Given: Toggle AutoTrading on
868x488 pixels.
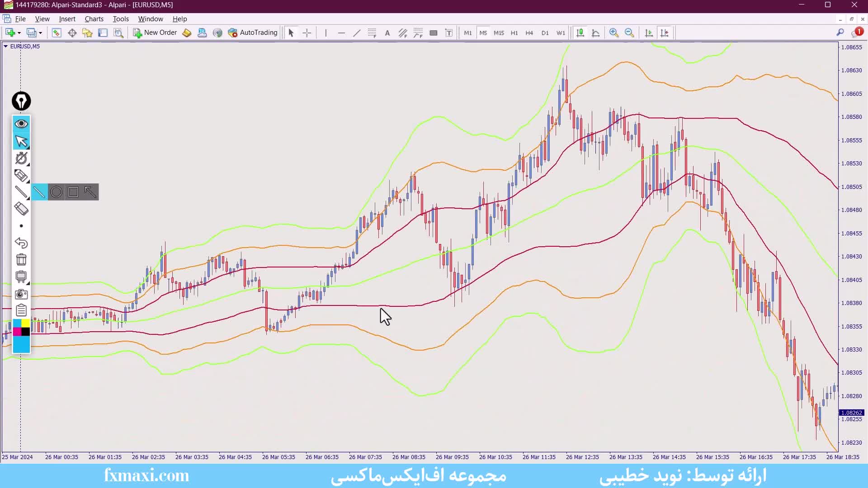Looking at the screenshot, I should pyautogui.click(x=253, y=33).
